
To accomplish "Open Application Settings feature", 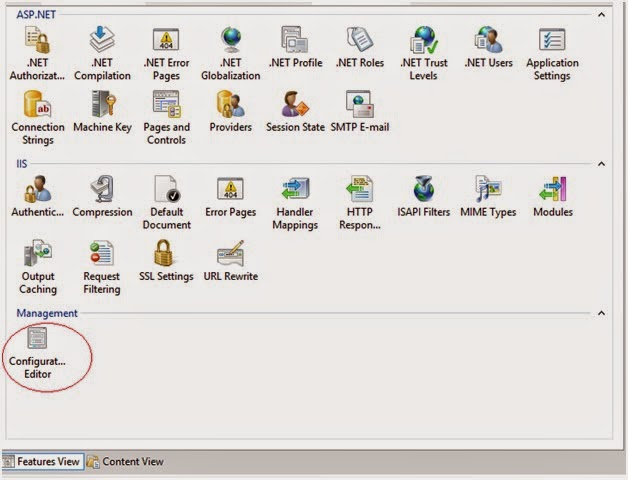I will click(x=552, y=53).
